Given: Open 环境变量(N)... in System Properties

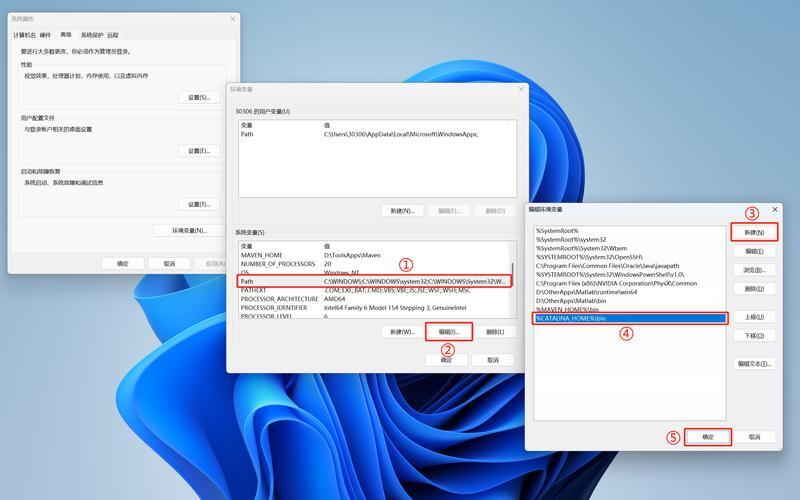Looking at the screenshot, I should 189,231.
